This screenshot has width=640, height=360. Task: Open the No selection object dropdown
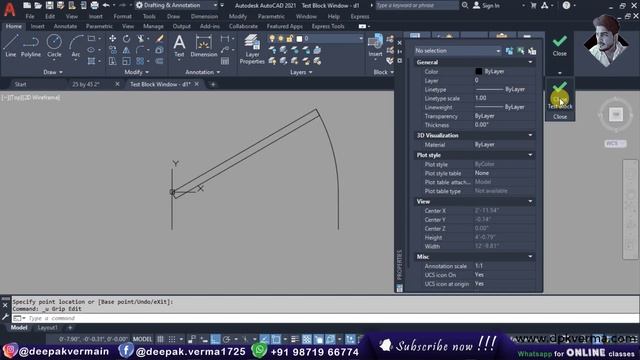[457, 51]
